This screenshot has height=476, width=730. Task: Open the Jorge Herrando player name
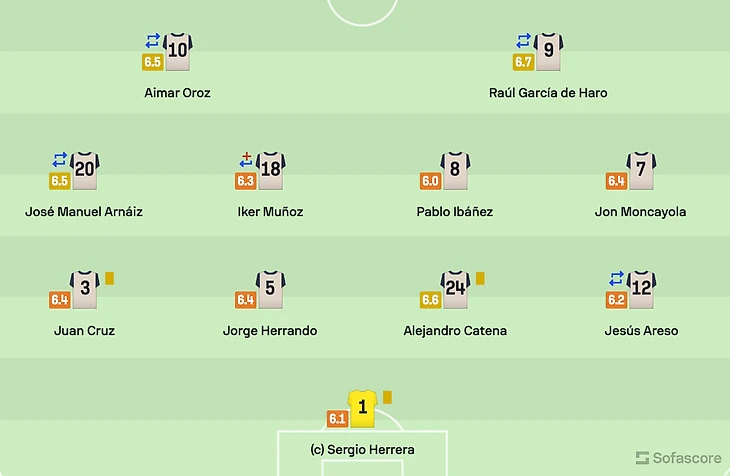click(x=270, y=331)
